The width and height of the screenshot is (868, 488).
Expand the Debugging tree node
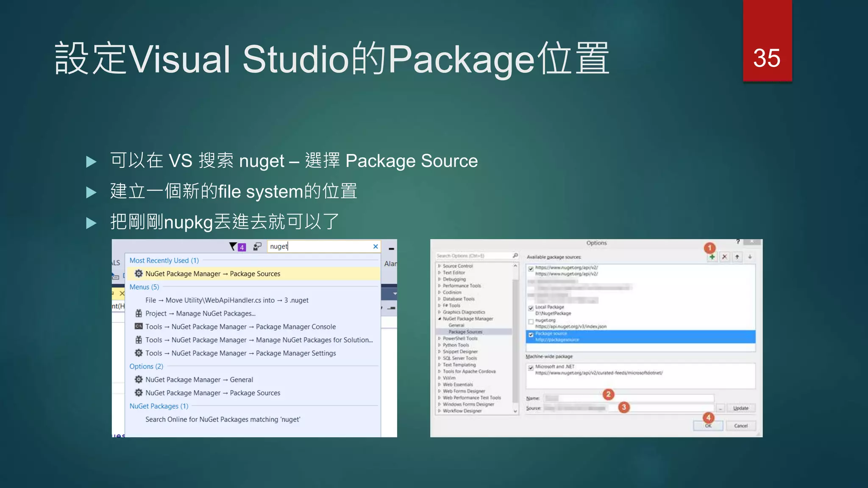coord(440,279)
